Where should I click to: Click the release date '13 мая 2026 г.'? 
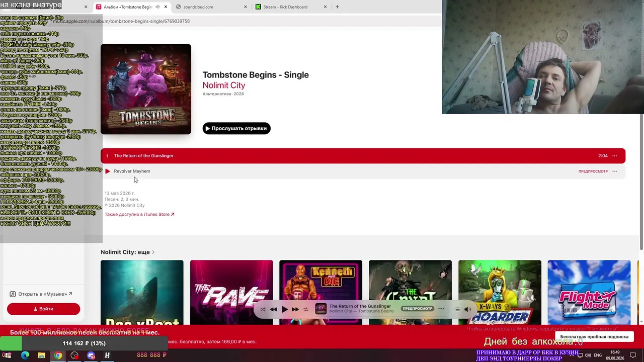click(120, 194)
